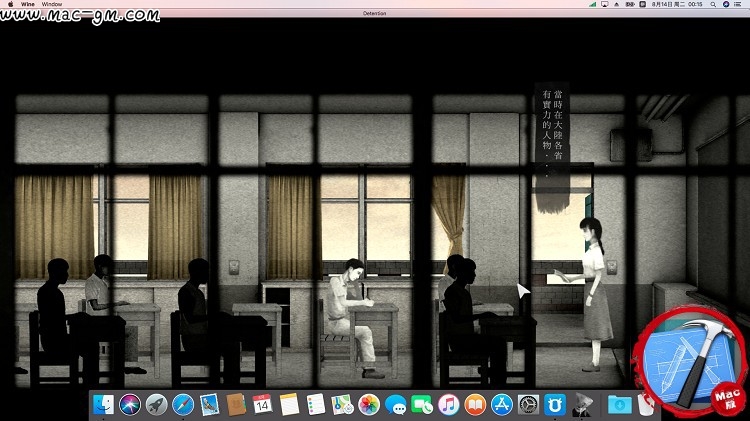Open System Preferences gear icon

click(529, 405)
